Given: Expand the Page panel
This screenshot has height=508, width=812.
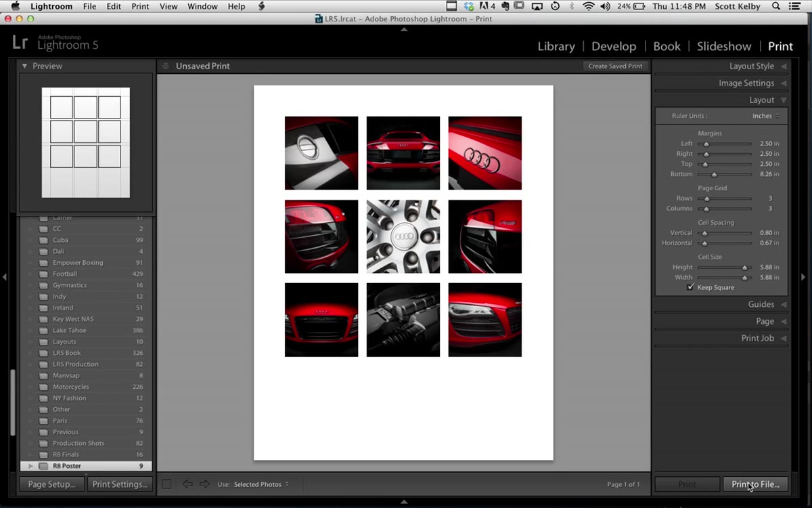Looking at the screenshot, I should pos(784,322).
